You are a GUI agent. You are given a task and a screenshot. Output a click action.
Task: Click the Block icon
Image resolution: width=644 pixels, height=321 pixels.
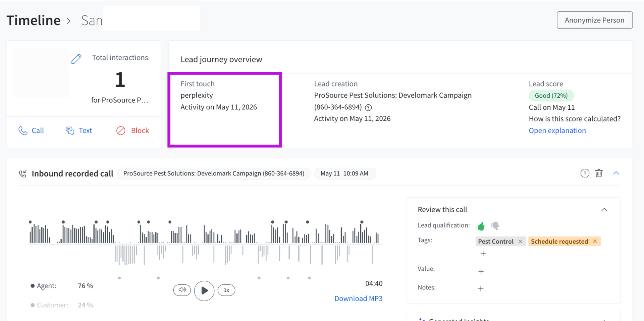121,130
